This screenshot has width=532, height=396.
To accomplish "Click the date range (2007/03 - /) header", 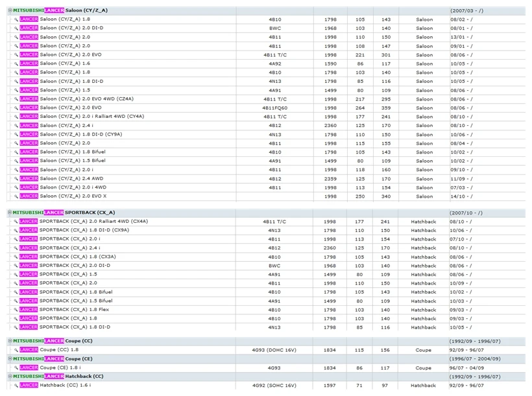I will pyautogui.click(x=467, y=10).
